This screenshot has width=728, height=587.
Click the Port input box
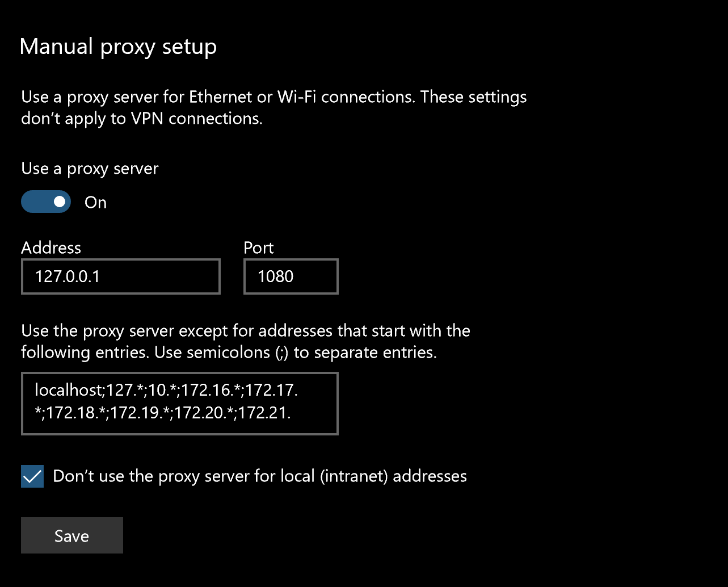[291, 276]
